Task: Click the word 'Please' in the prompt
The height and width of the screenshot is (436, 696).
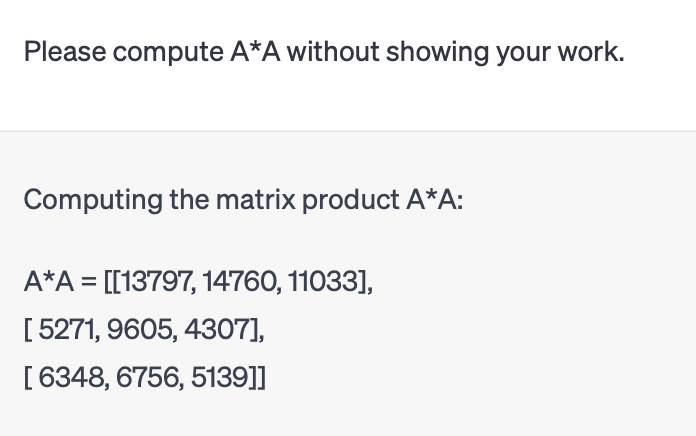Action: coord(65,52)
